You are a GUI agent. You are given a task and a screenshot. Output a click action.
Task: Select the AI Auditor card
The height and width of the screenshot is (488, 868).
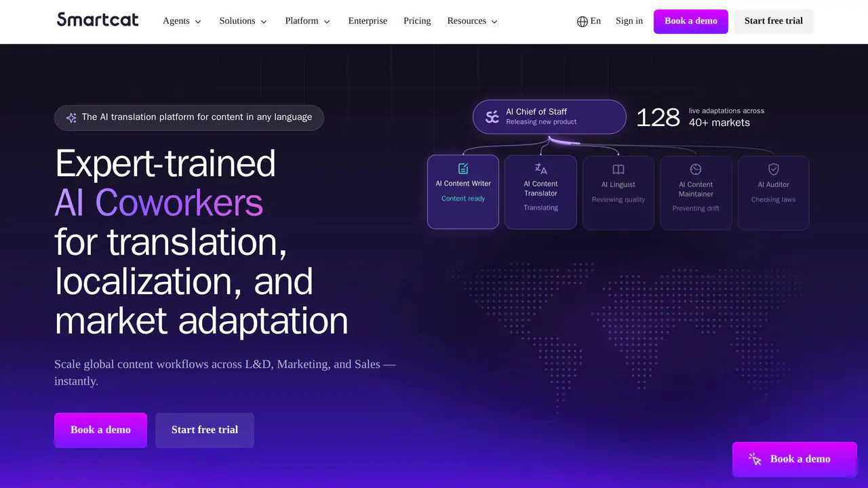click(773, 192)
